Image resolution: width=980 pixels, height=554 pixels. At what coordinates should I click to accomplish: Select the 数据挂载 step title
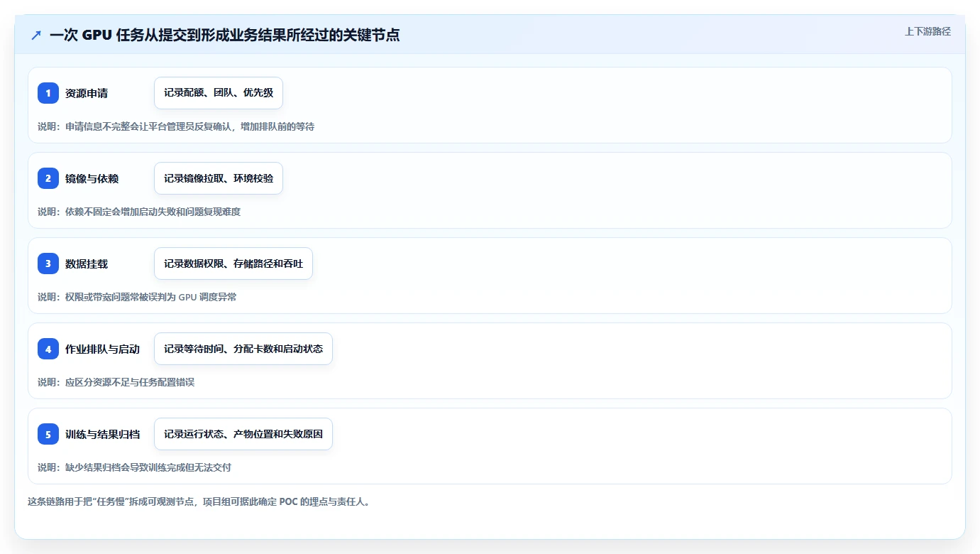[x=87, y=264]
